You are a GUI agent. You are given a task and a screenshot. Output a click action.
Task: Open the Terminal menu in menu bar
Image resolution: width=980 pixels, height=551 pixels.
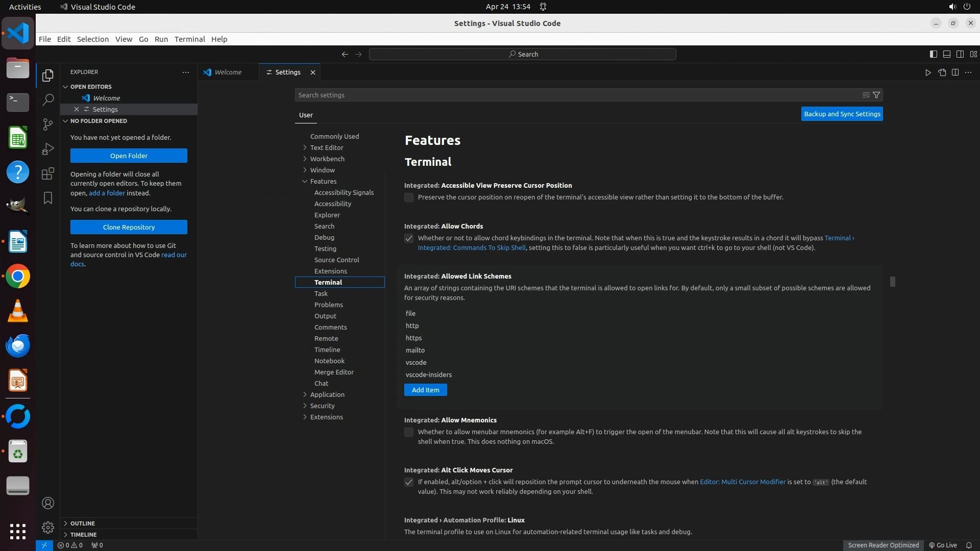(x=189, y=39)
